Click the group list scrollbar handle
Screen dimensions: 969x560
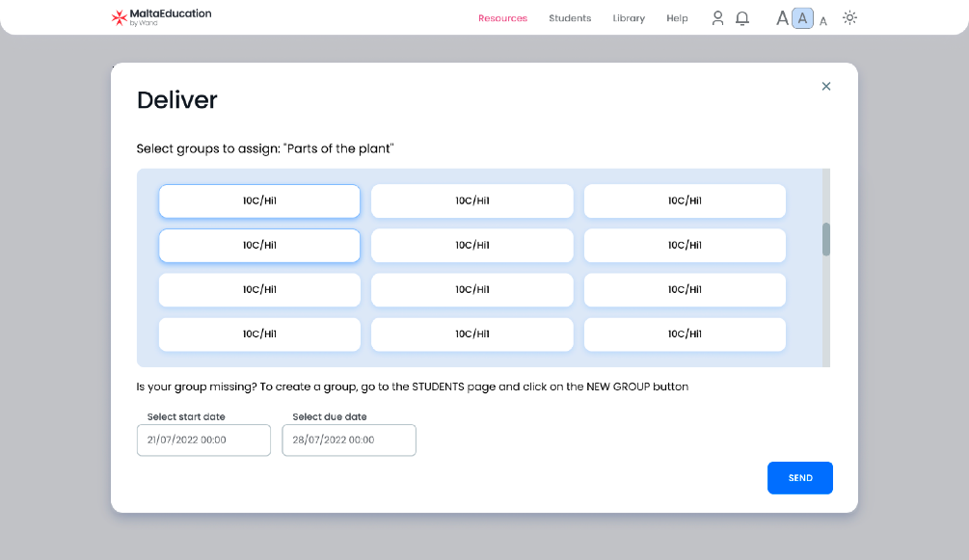click(826, 239)
